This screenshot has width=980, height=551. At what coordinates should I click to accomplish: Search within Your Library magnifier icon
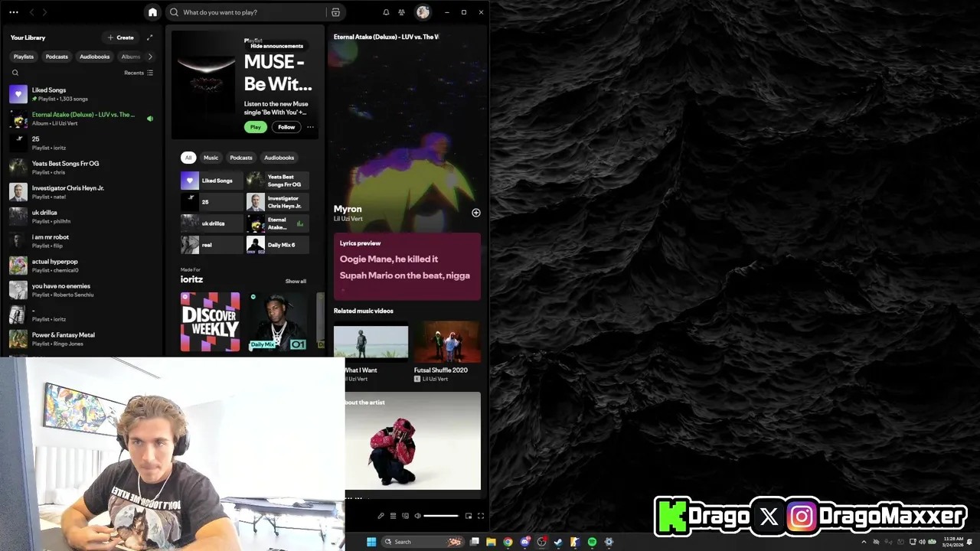pos(15,73)
